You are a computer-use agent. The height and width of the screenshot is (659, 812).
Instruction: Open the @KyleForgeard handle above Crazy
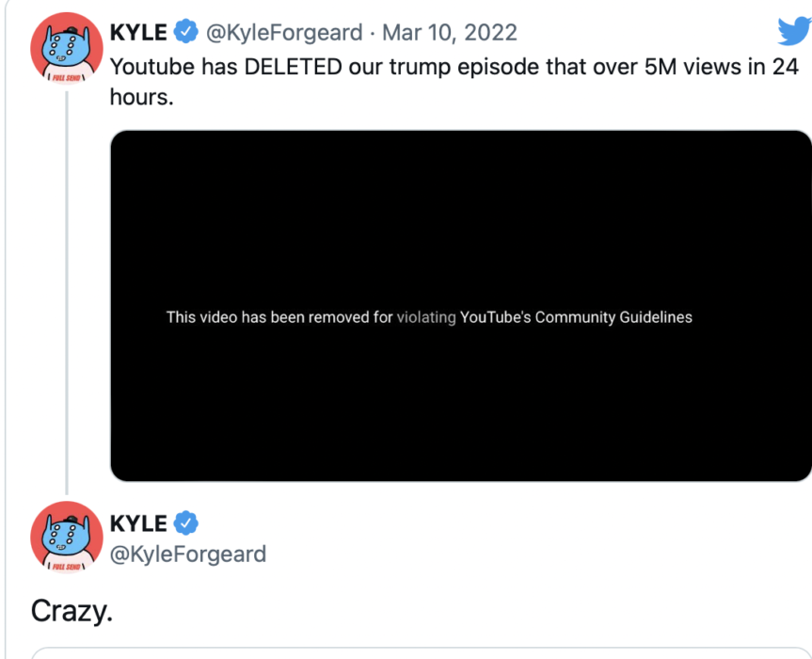(188, 555)
